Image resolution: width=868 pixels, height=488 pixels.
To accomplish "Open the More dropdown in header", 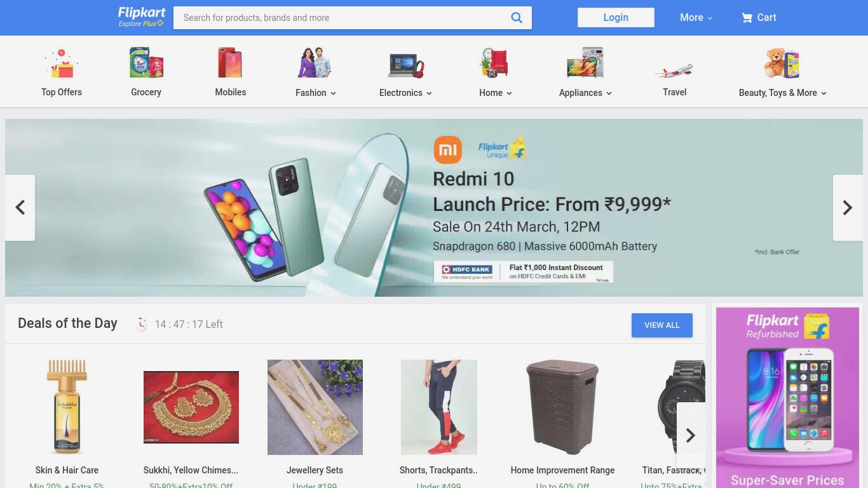I will [696, 18].
